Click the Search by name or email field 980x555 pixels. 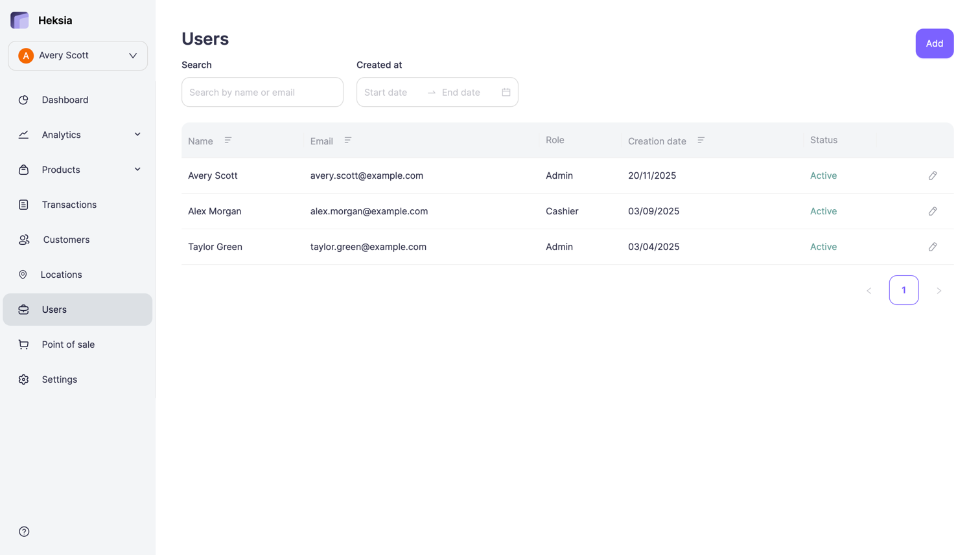[x=262, y=92]
